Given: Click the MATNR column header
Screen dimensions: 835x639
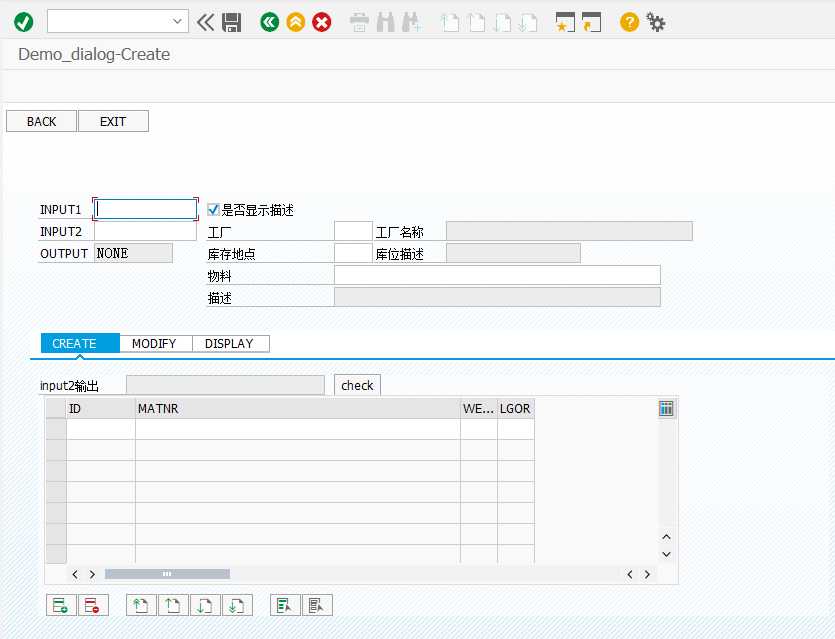Looking at the screenshot, I should point(298,408).
